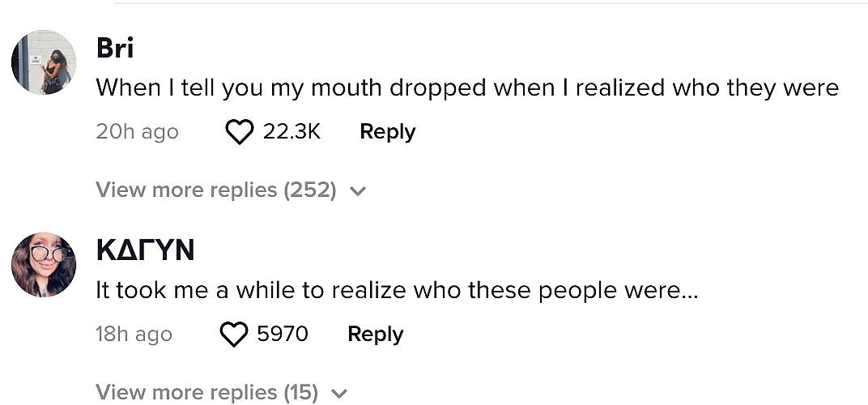Open the Bri username link

(x=115, y=49)
